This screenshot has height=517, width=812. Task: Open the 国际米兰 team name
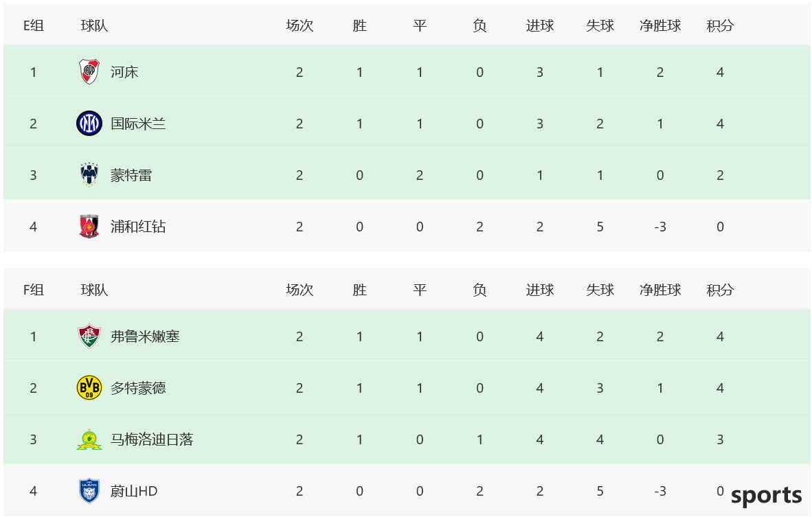point(138,124)
